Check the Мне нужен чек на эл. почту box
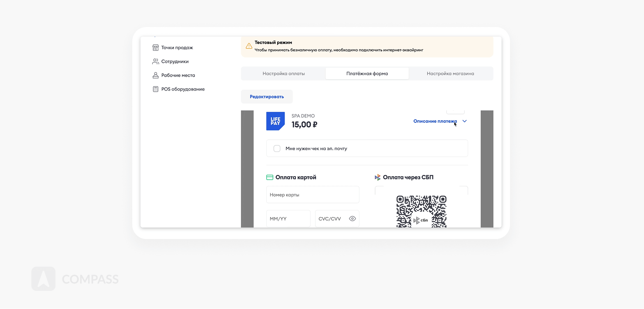The width and height of the screenshot is (644, 309). click(x=277, y=148)
